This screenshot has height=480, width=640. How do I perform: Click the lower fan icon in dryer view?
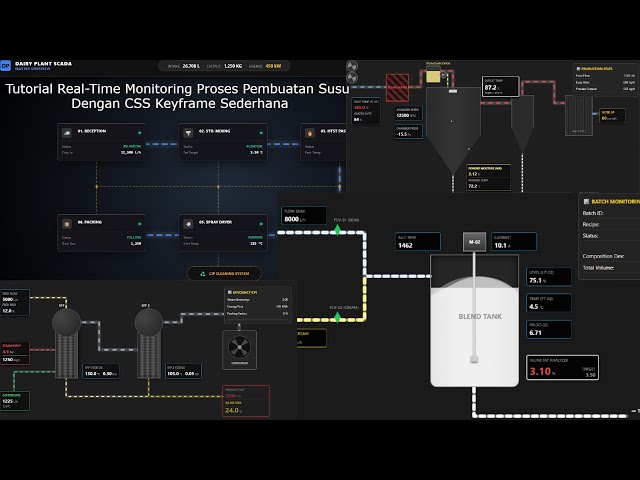pos(352,78)
